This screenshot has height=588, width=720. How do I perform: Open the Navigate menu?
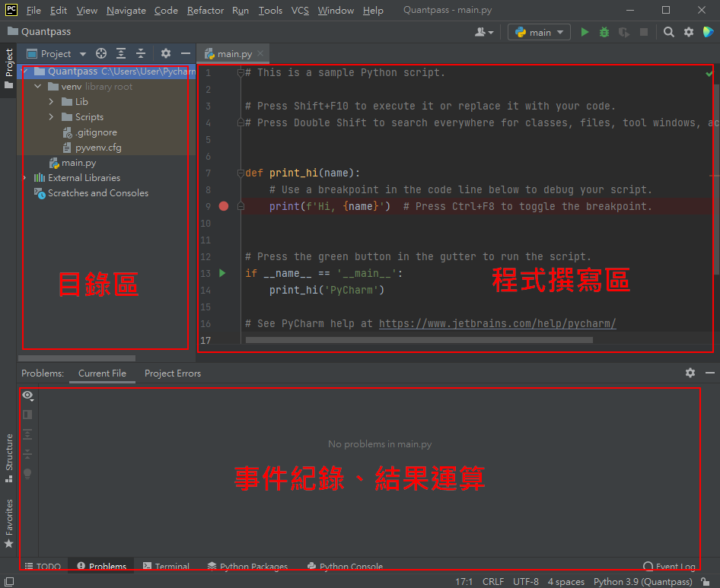(x=126, y=10)
